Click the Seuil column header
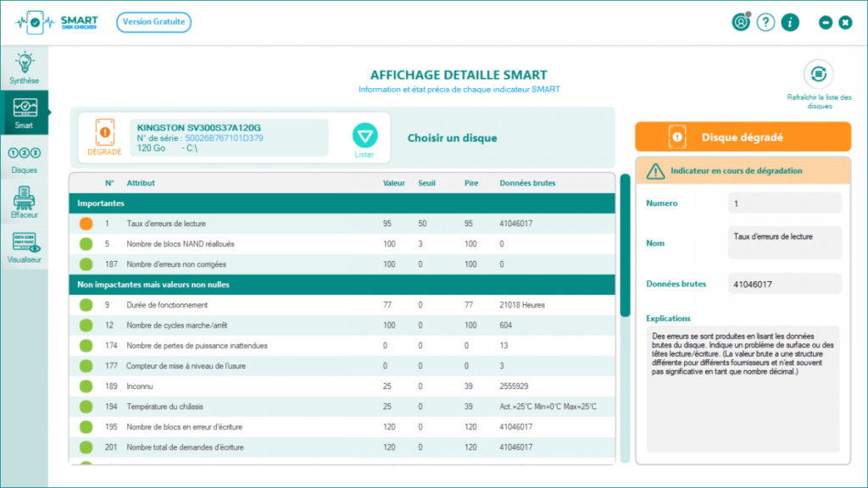The height and width of the screenshot is (488, 868). tap(426, 183)
